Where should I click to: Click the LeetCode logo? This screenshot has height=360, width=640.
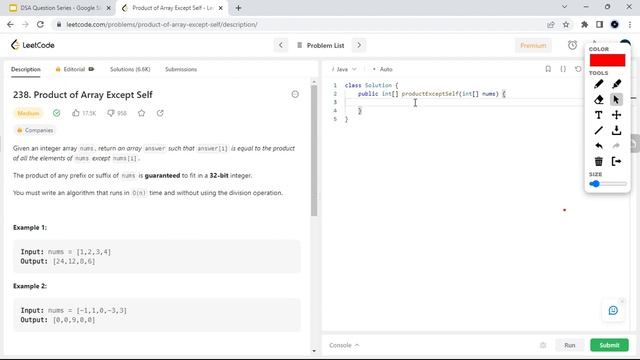tap(33, 45)
